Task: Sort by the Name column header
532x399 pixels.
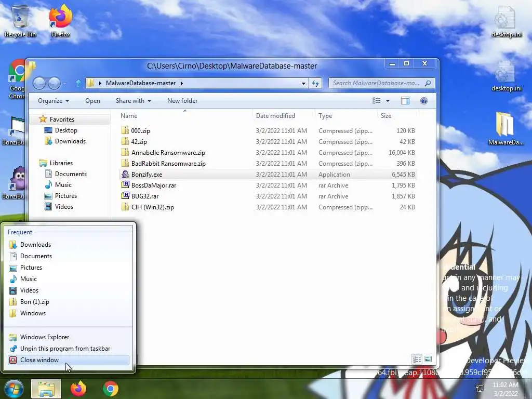Action: (185, 116)
